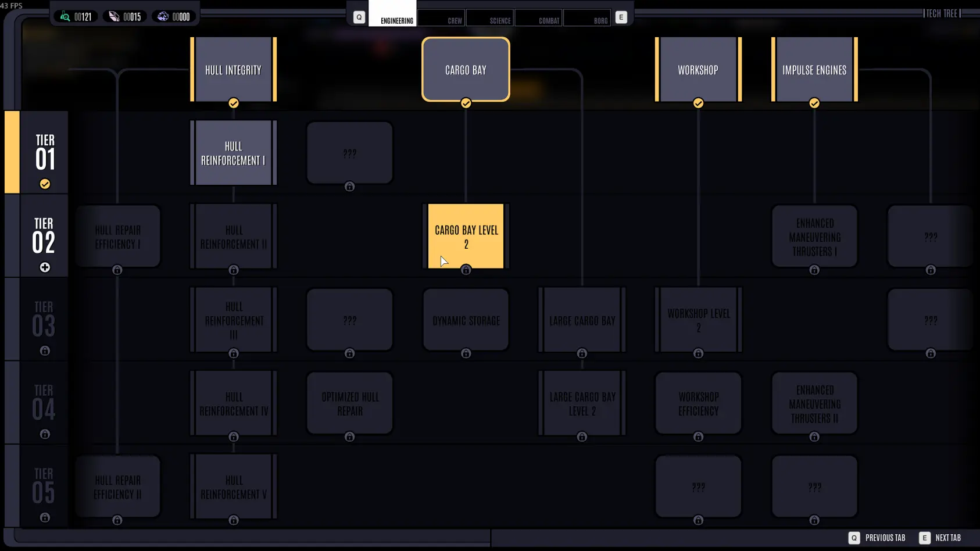Click the Tier 01 completed checkmark
Image resolution: width=980 pixels, height=551 pixels.
[45, 184]
